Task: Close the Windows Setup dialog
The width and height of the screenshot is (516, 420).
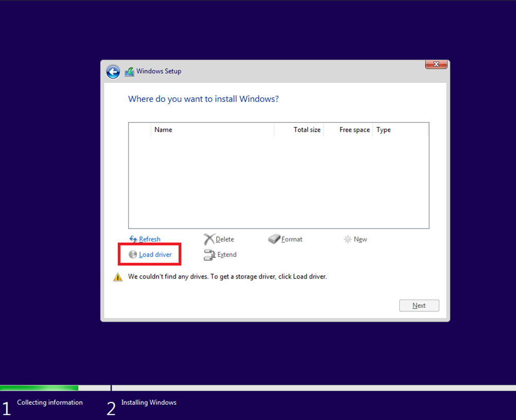Action: [436, 64]
